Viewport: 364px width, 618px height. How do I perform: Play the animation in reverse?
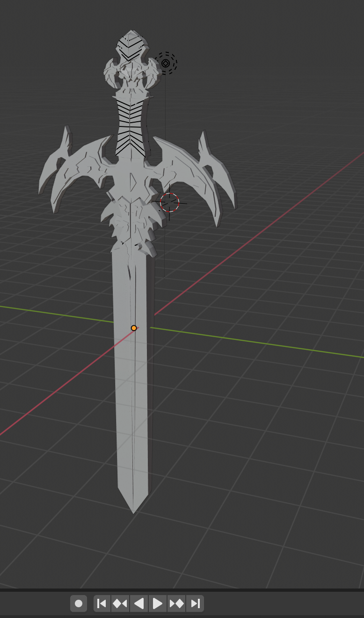pos(139,603)
